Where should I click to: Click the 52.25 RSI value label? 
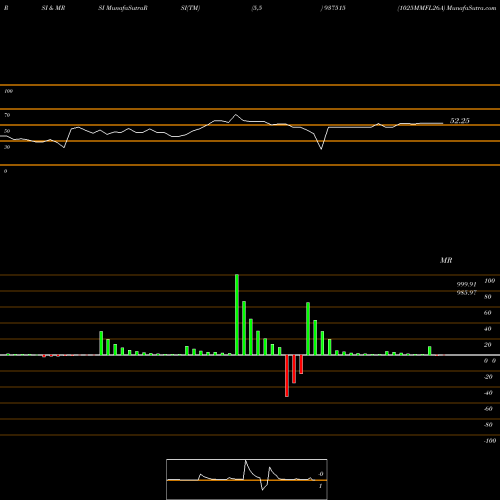[x=460, y=121]
